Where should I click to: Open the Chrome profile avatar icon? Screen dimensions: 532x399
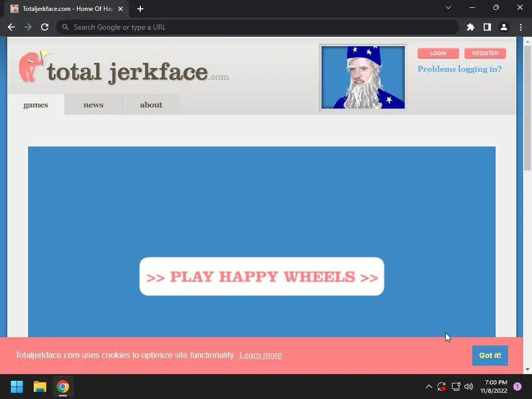tap(504, 27)
